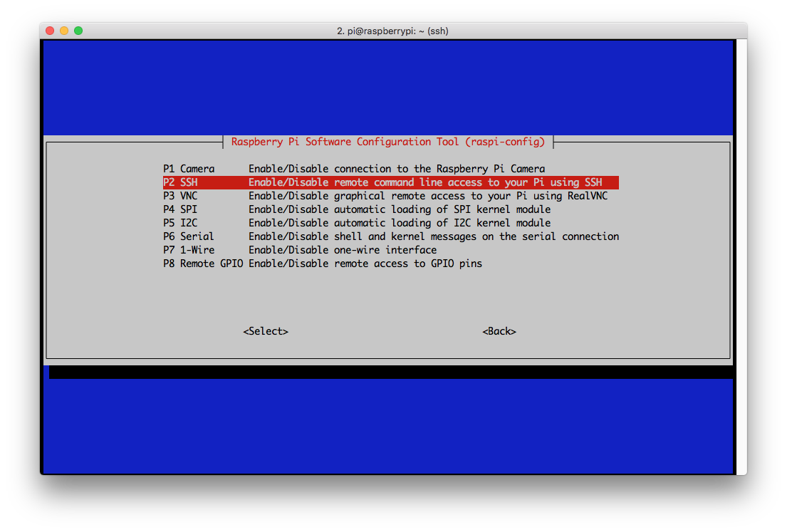Screen dimensions: 787x532
Task: Choose the highlighted P2 SSH option
Action: [x=390, y=182]
